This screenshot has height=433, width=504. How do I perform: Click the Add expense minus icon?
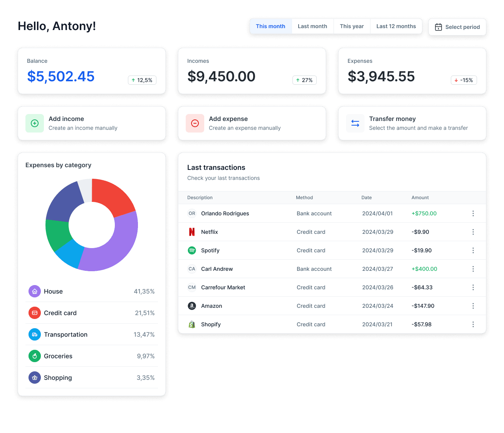(x=195, y=123)
